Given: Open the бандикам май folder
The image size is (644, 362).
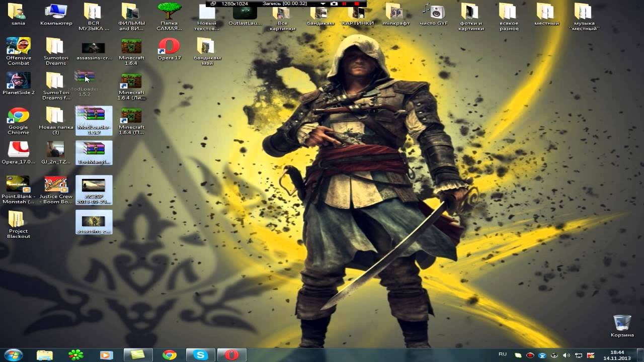Looking at the screenshot, I should [x=207, y=51].
